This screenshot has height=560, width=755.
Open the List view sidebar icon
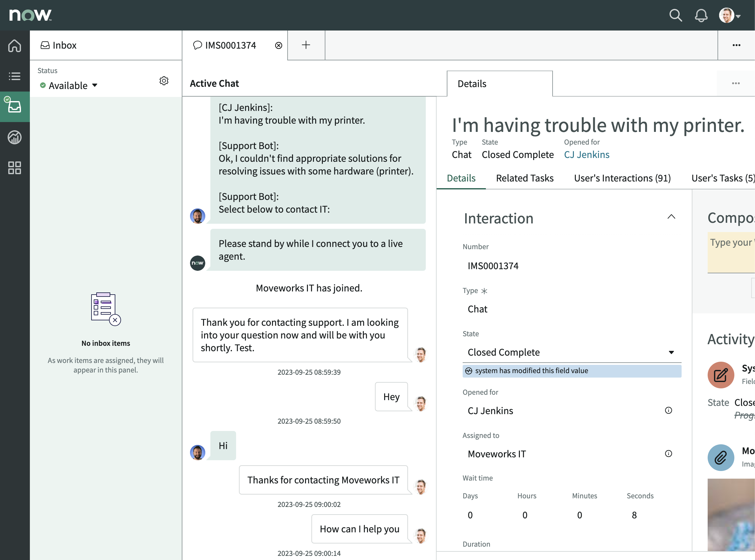(x=15, y=76)
